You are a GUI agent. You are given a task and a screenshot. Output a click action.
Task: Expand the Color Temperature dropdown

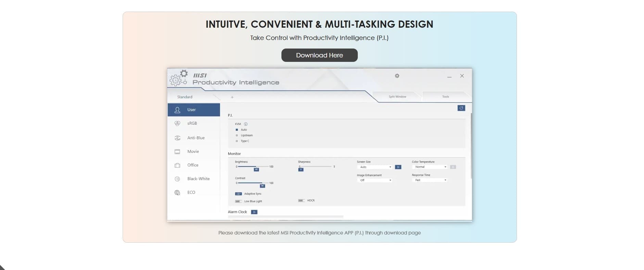pyautogui.click(x=430, y=167)
